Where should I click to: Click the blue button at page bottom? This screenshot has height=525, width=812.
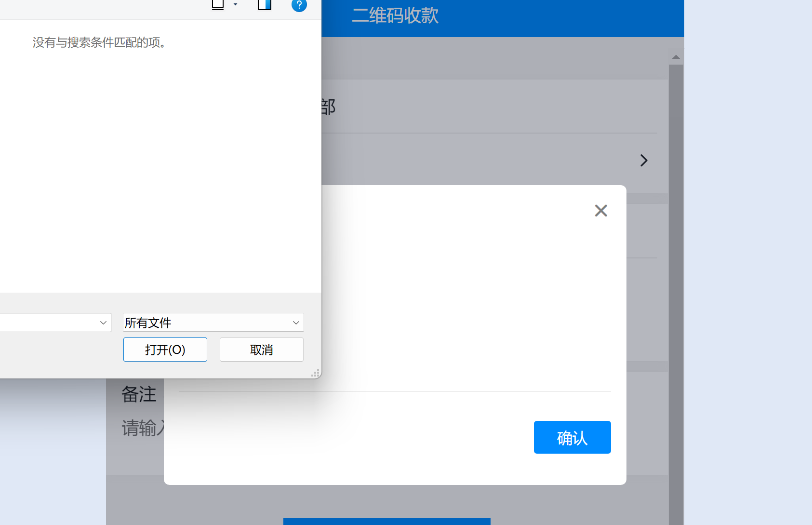386,521
